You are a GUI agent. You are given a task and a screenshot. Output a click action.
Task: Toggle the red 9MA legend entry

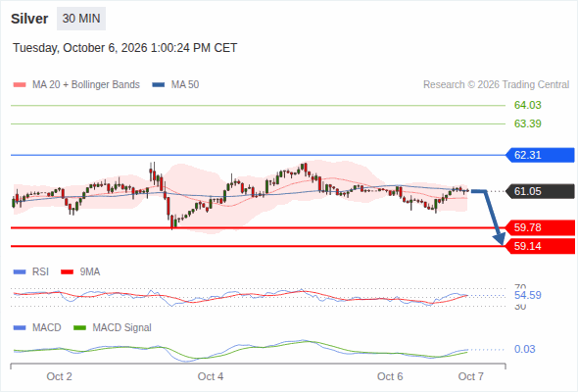point(80,271)
